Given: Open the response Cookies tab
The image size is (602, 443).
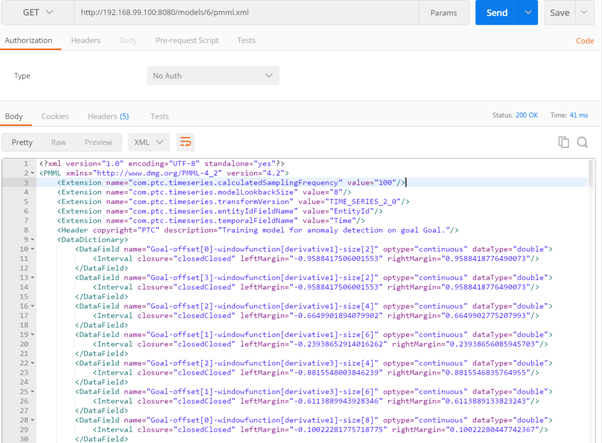Looking at the screenshot, I should (55, 116).
